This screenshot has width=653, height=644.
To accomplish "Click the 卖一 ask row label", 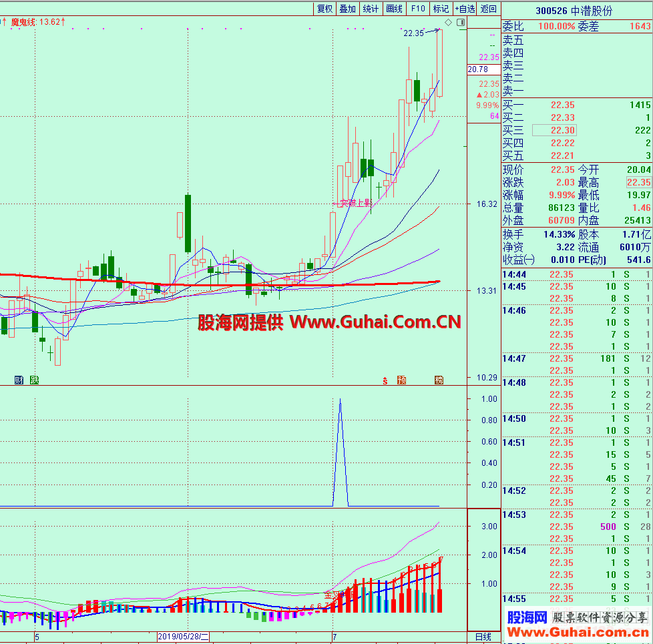I will pos(513,91).
